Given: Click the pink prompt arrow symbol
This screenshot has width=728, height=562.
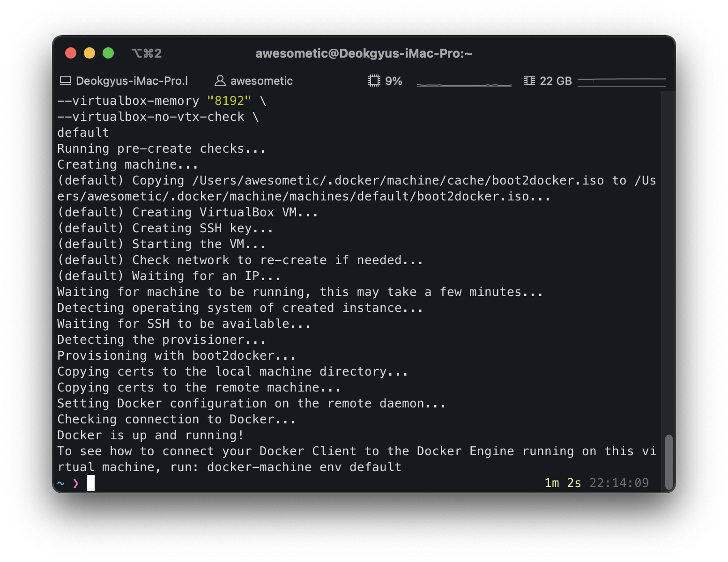Looking at the screenshot, I should pyautogui.click(x=76, y=483).
